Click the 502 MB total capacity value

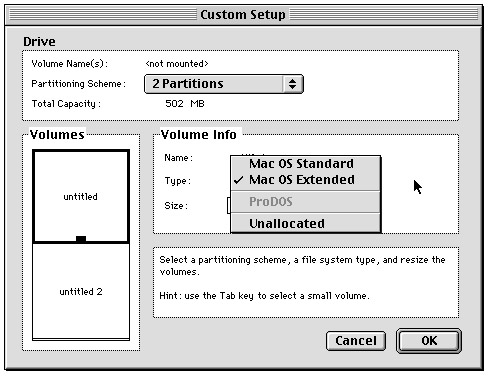click(185, 104)
